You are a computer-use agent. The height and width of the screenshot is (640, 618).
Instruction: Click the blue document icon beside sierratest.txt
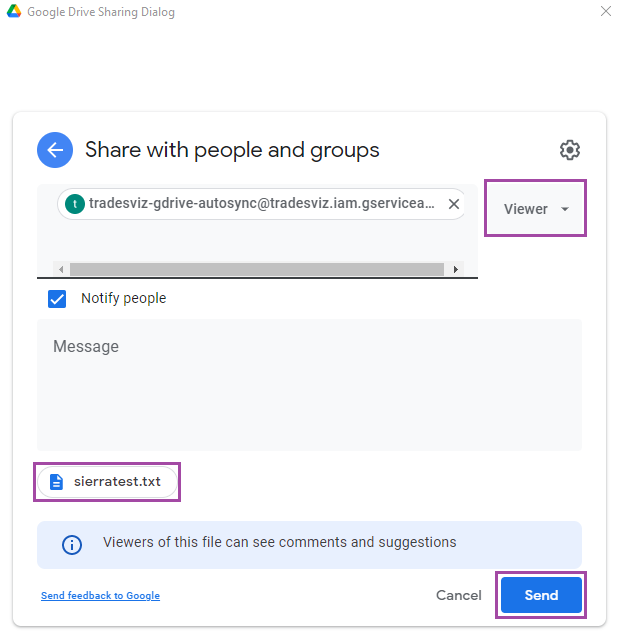pyautogui.click(x=56, y=482)
